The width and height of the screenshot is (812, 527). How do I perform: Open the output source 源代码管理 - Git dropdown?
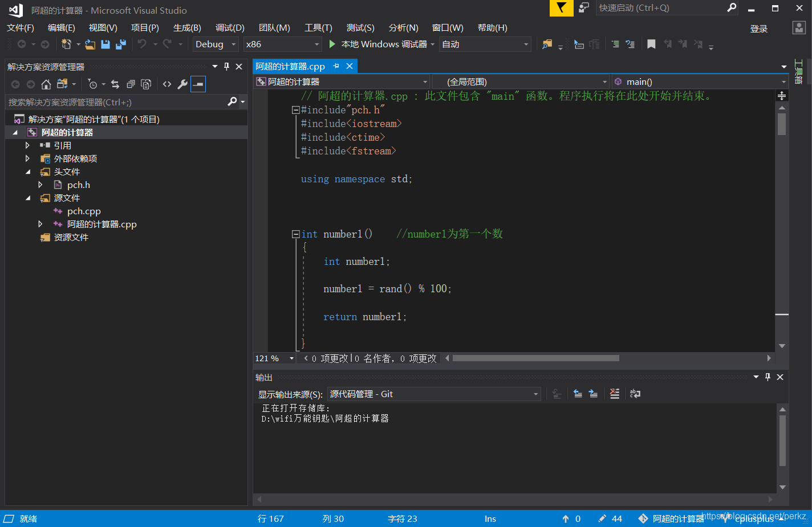434,394
